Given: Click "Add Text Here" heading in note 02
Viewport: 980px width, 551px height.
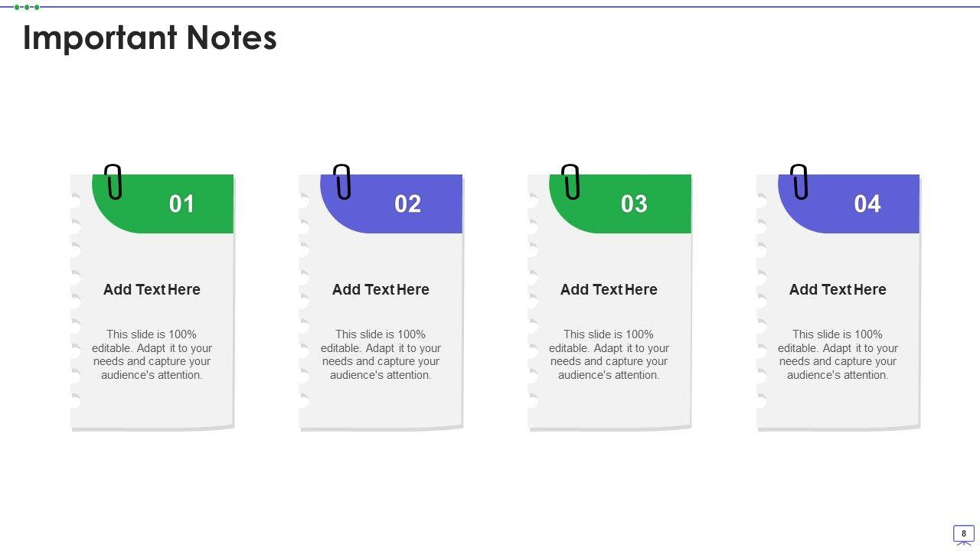Looking at the screenshot, I should (381, 289).
